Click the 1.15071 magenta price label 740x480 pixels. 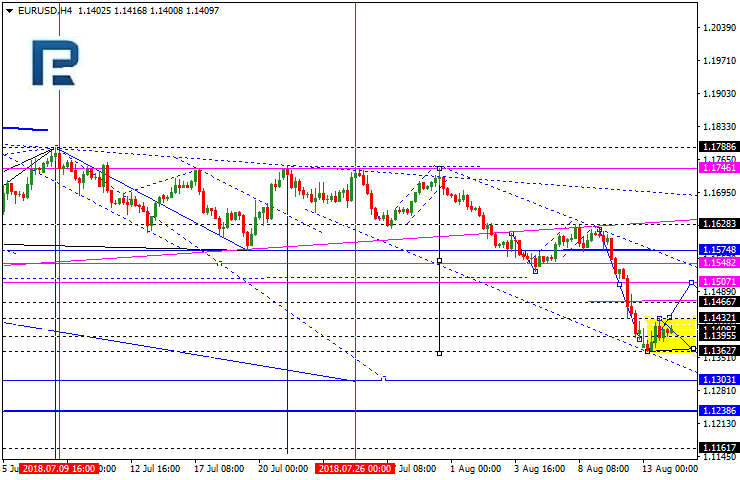click(719, 282)
